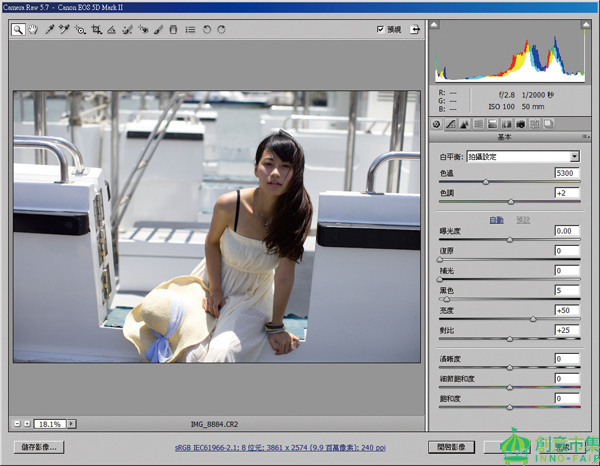The height and width of the screenshot is (466, 600).
Task: Toggle shadow clipping warning on histogram
Action: pos(434,24)
